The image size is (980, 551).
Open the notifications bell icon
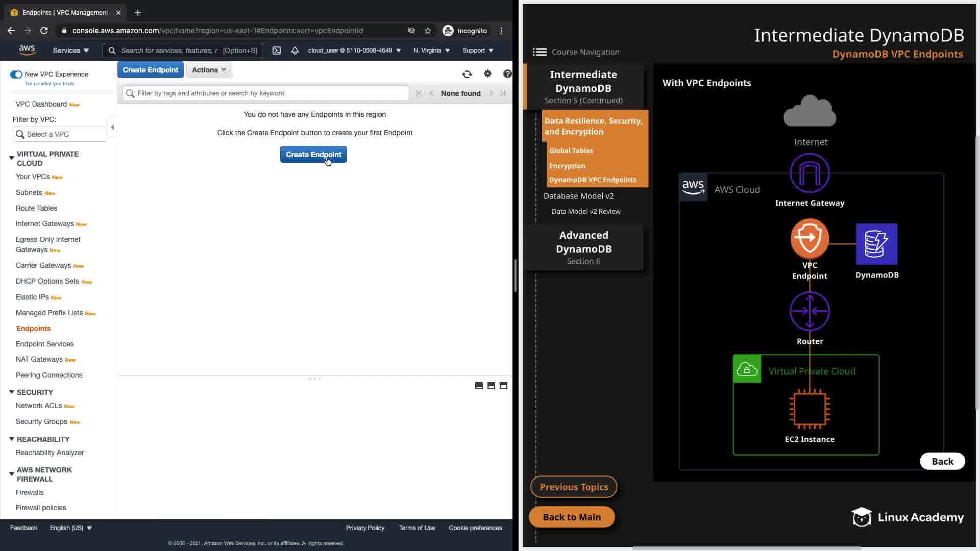[295, 51]
